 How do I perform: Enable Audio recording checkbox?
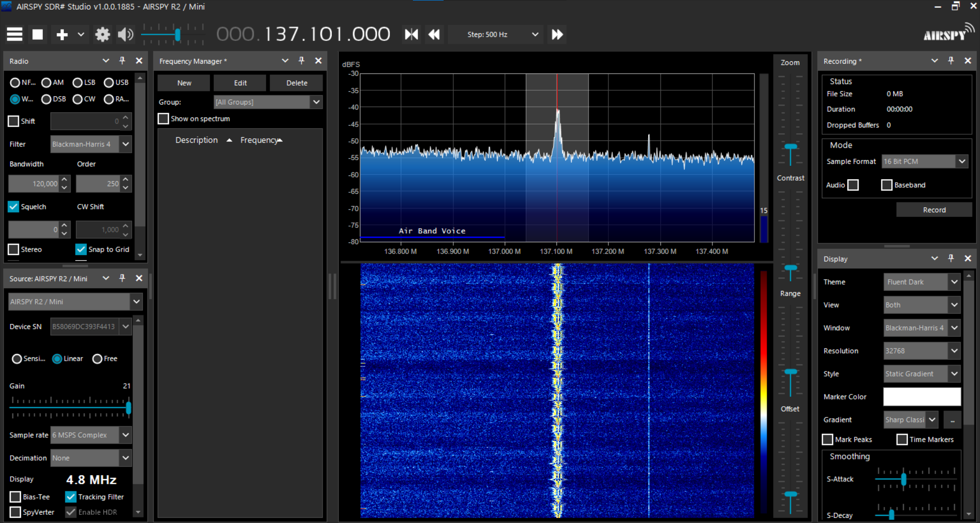click(x=853, y=185)
